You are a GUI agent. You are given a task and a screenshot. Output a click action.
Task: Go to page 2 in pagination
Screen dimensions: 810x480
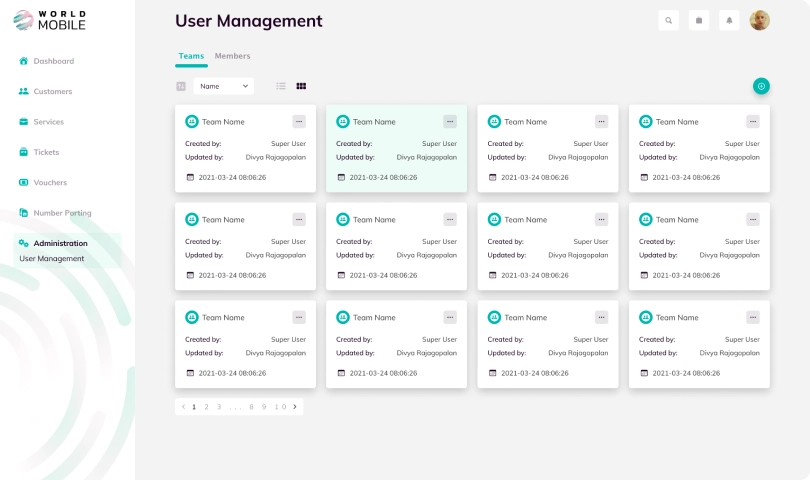click(206, 407)
